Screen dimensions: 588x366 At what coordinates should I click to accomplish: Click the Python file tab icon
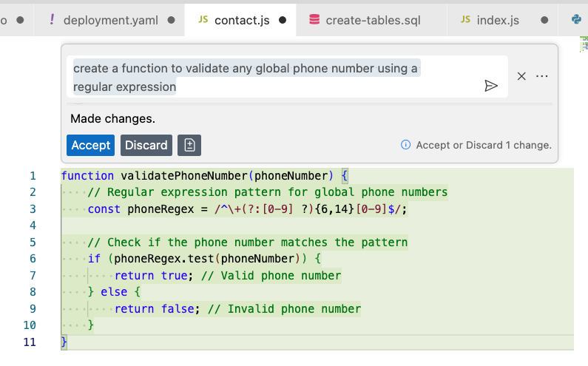click(x=576, y=19)
